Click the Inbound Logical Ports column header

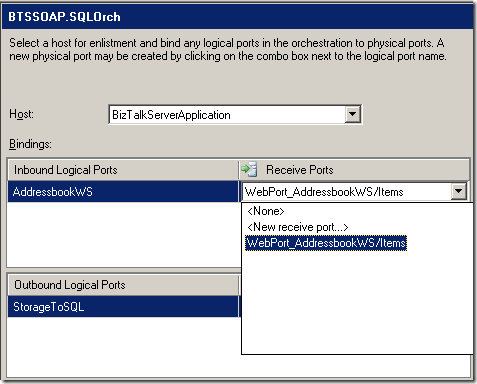(123, 170)
